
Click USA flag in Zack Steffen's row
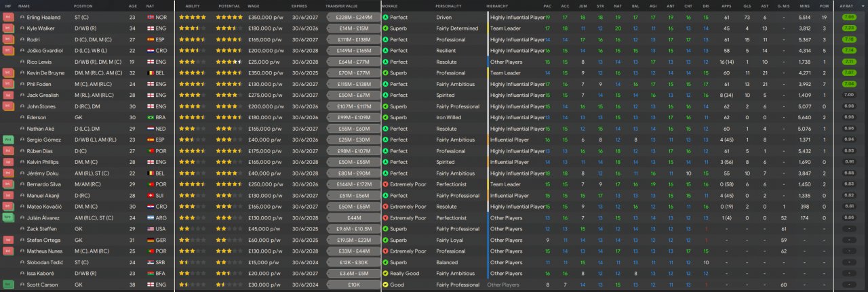150,229
